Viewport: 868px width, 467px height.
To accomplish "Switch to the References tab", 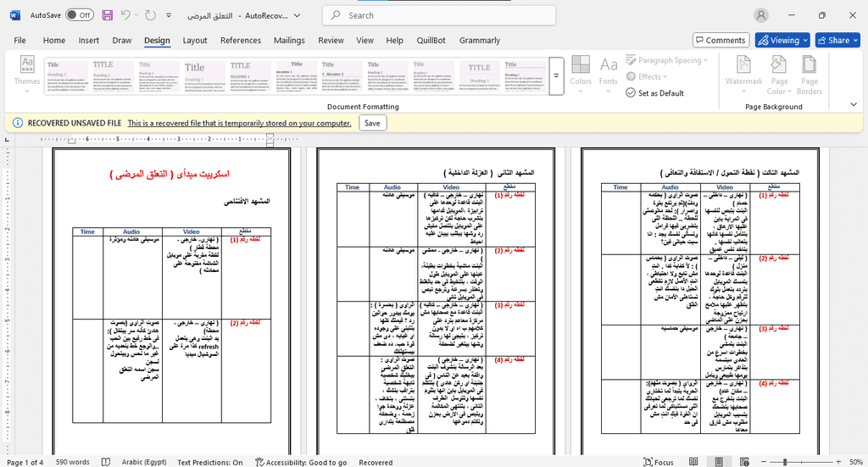I will coord(241,40).
